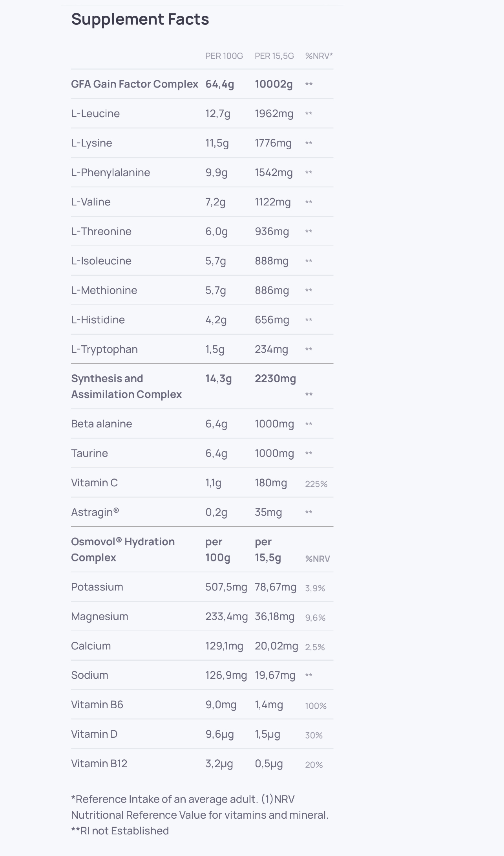
Task: Select the Synthesis and Assimilation Complex heading
Action: click(x=126, y=387)
